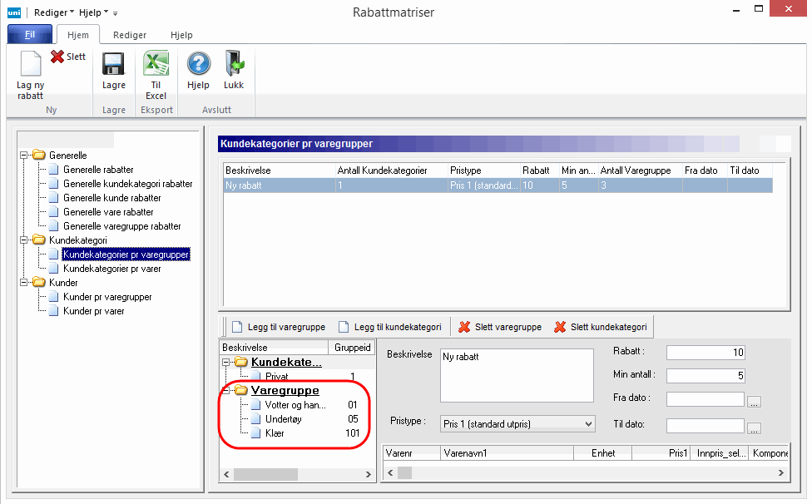This screenshot has width=812, height=504.
Task: Click into the Min antall field
Action: point(706,376)
